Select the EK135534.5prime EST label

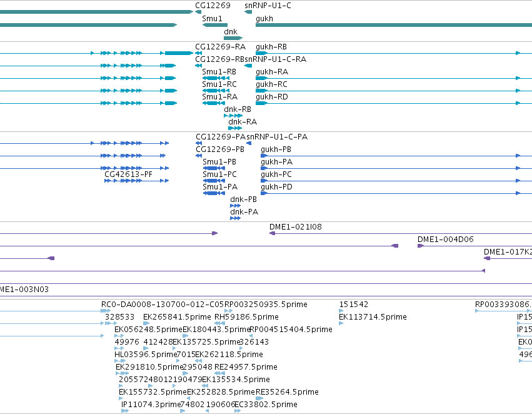pyautogui.click(x=236, y=380)
